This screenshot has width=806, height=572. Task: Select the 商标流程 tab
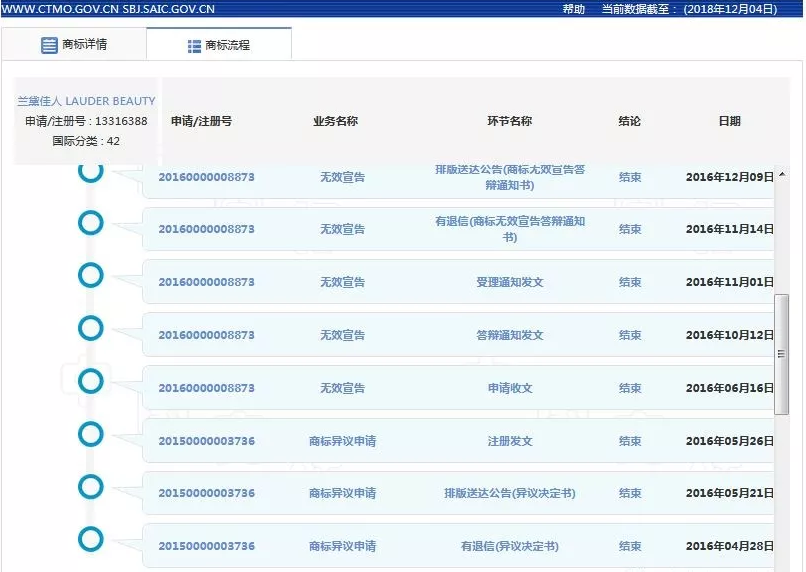219,46
